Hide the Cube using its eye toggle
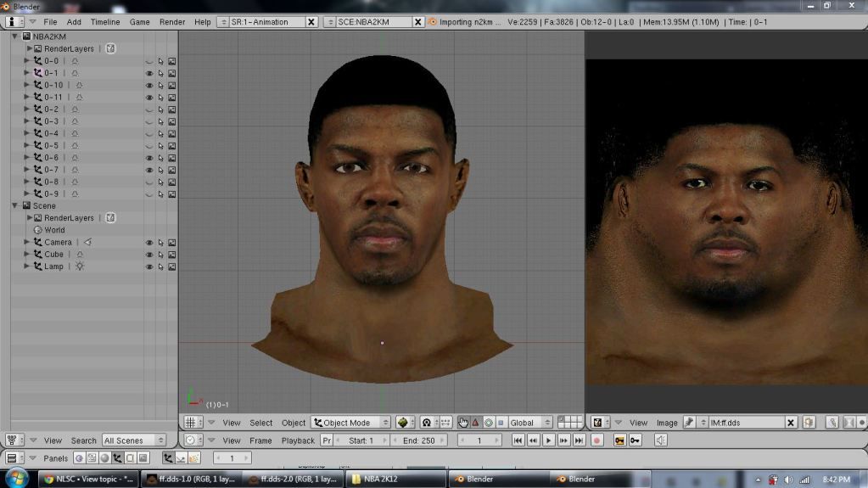The height and width of the screenshot is (488, 868). click(x=149, y=255)
